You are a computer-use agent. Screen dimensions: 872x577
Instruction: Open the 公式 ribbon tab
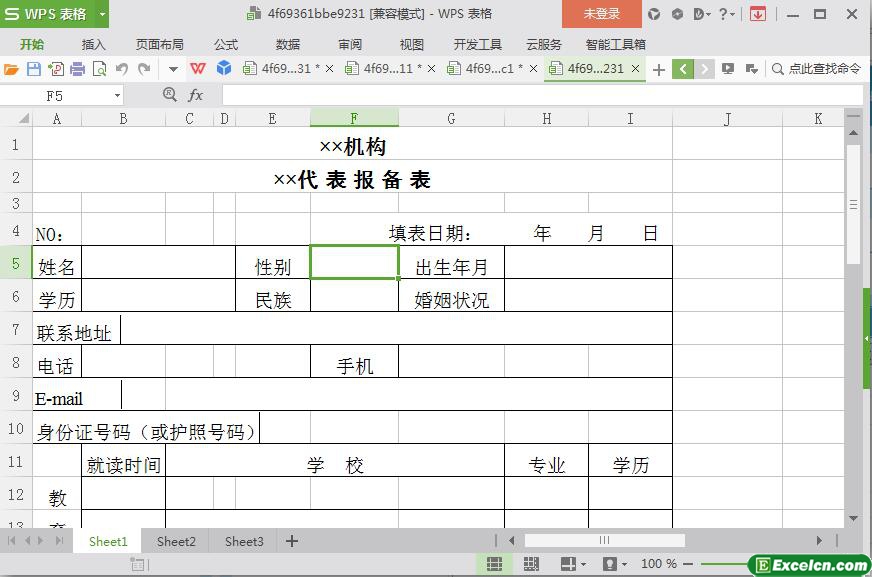226,44
